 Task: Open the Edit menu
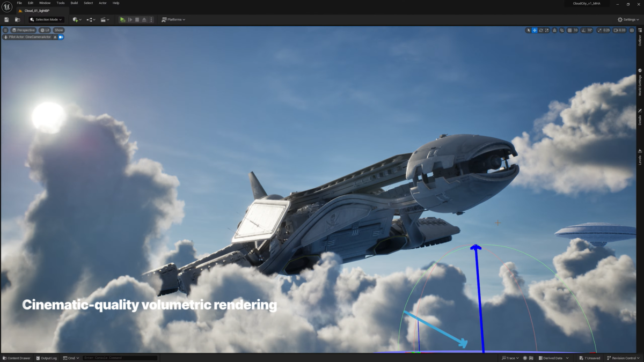pyautogui.click(x=31, y=3)
